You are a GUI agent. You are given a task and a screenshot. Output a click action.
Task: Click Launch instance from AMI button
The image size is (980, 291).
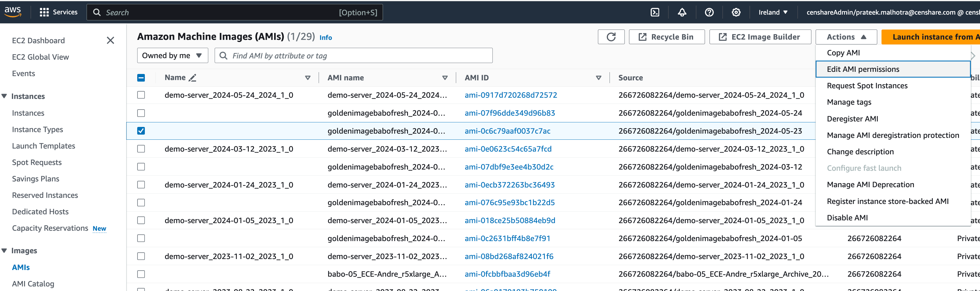tap(931, 37)
